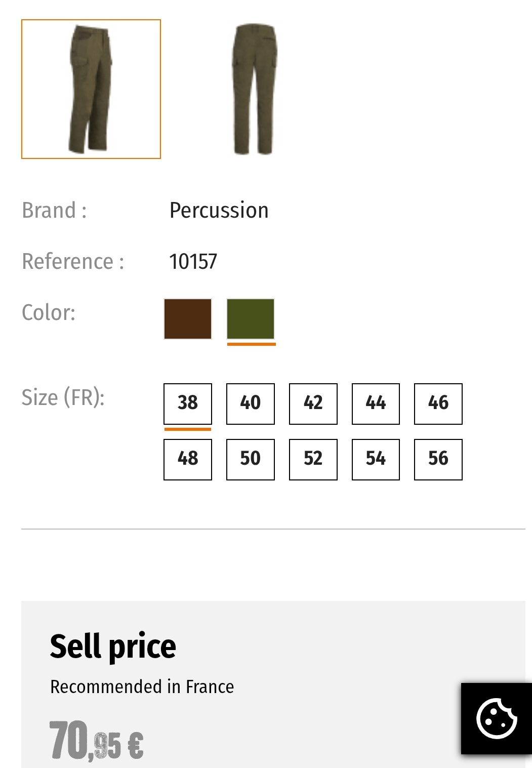Select size 52

click(x=313, y=459)
